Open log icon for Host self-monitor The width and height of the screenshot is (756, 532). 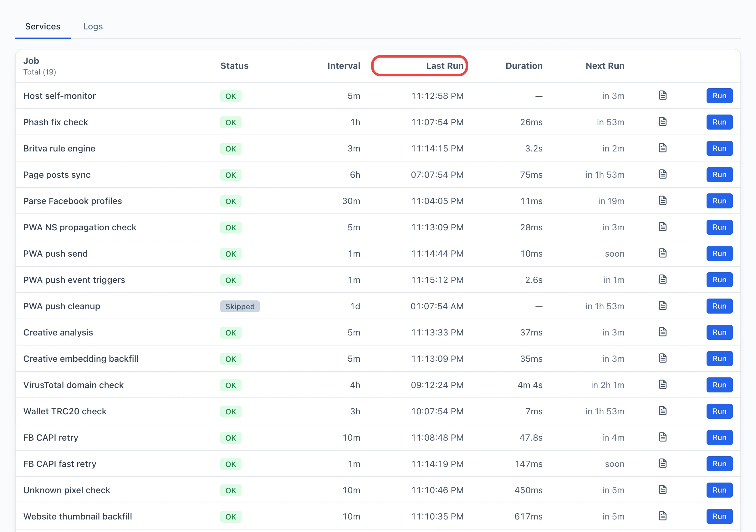point(662,95)
